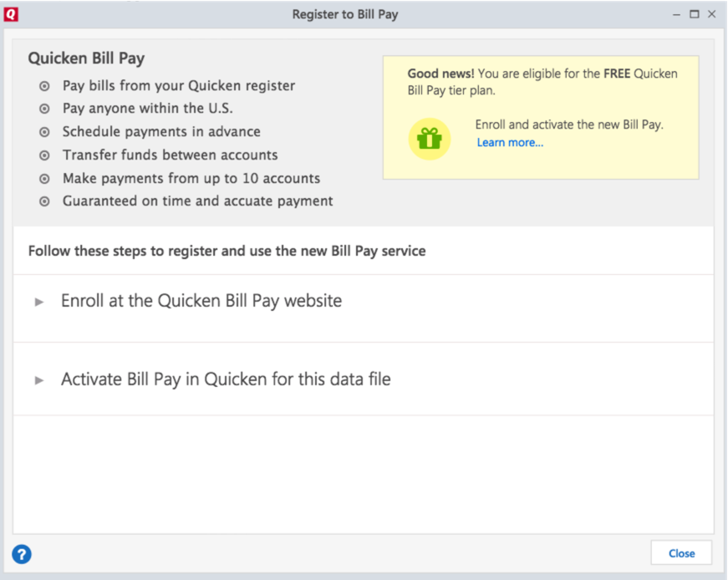The height and width of the screenshot is (580, 728).
Task: Maximize the Register to Bill Pay window
Action: 694,14
